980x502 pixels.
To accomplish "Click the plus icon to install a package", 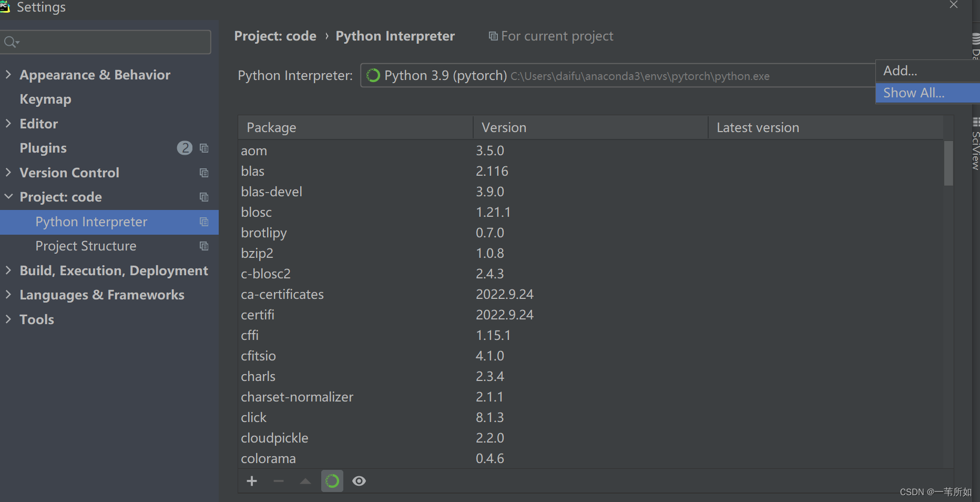I will [252, 481].
